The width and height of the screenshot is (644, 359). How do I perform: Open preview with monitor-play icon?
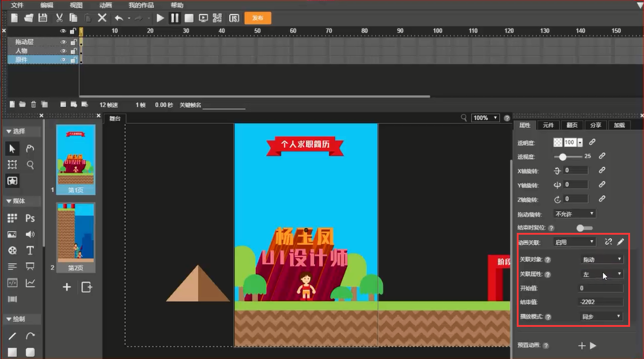203,18
